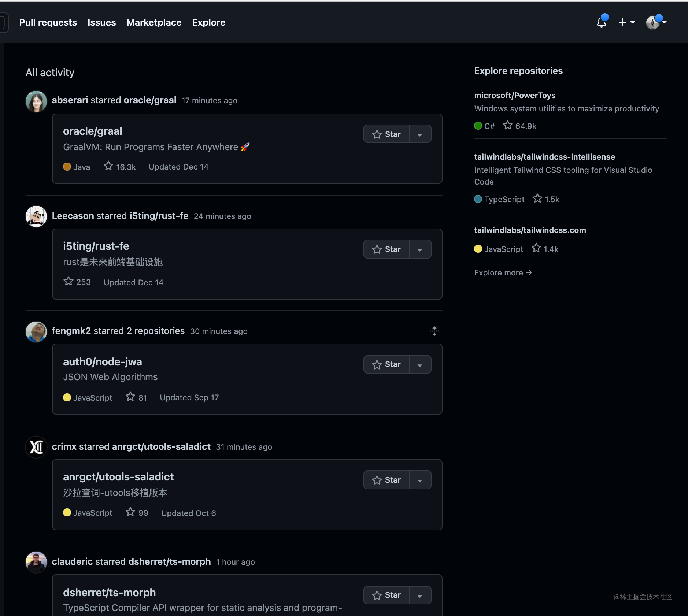Click the Java language color dot
Image resolution: width=688 pixels, height=616 pixels.
pos(67,167)
